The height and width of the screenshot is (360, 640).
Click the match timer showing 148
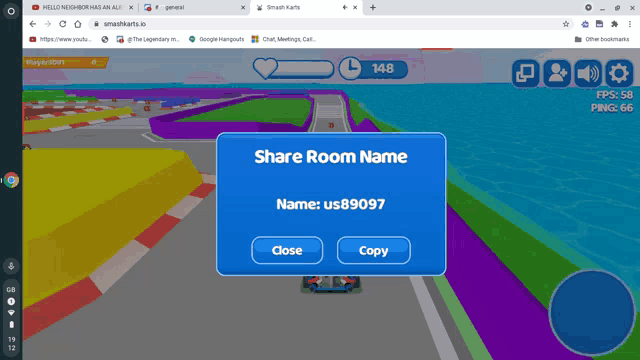point(373,68)
